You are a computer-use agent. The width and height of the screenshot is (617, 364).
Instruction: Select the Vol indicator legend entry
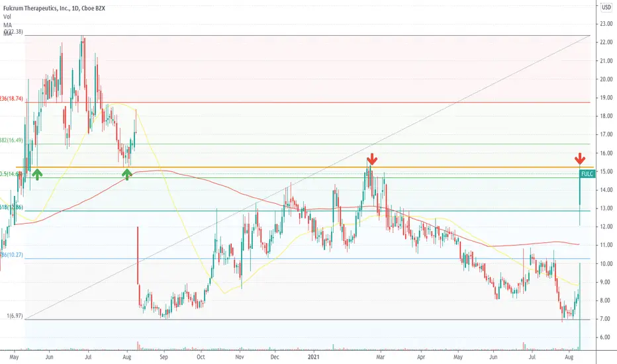click(7, 17)
